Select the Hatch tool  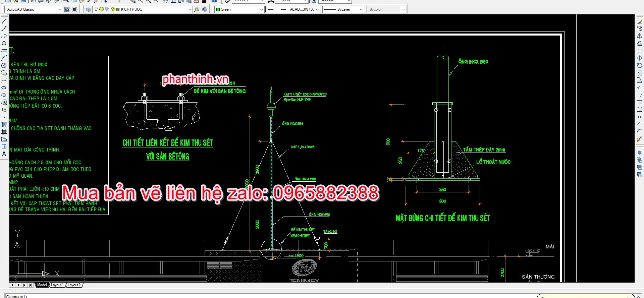point(4,124)
